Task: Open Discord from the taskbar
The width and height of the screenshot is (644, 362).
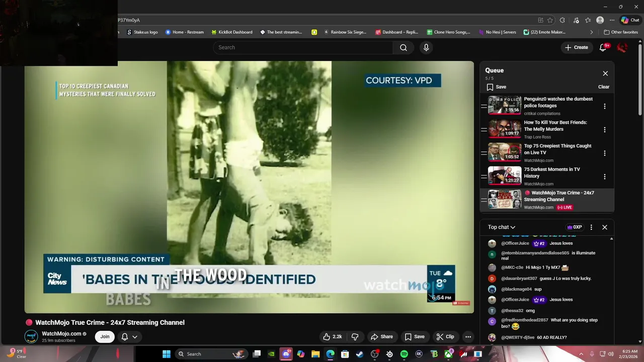Action: (286, 354)
